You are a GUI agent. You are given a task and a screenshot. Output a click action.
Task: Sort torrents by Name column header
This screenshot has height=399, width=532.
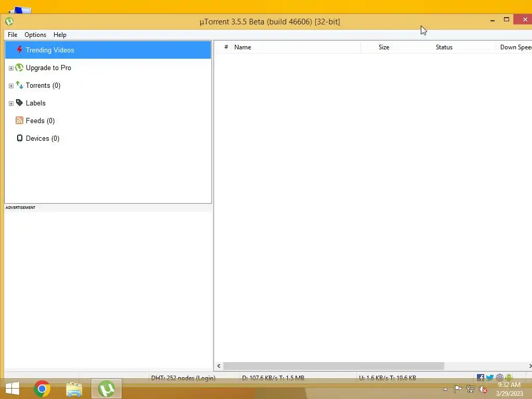click(x=296, y=47)
